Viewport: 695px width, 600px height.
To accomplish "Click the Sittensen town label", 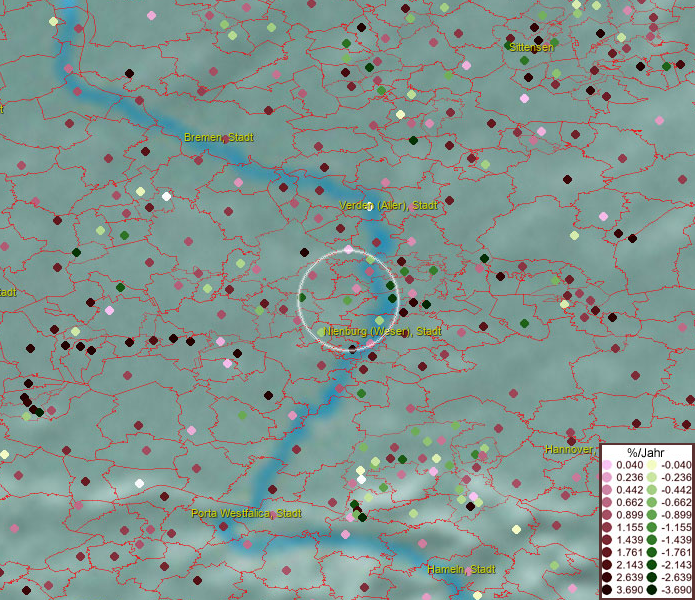I will point(530,47).
